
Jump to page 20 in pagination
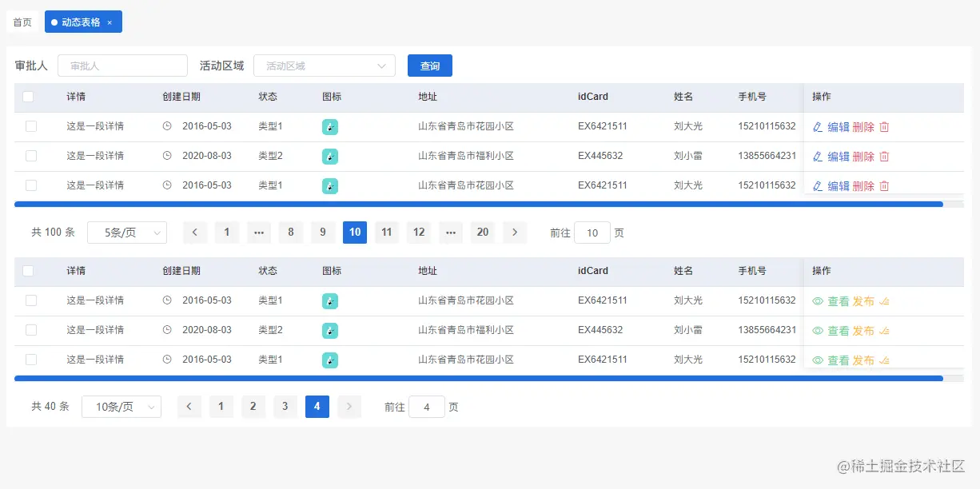coord(483,233)
